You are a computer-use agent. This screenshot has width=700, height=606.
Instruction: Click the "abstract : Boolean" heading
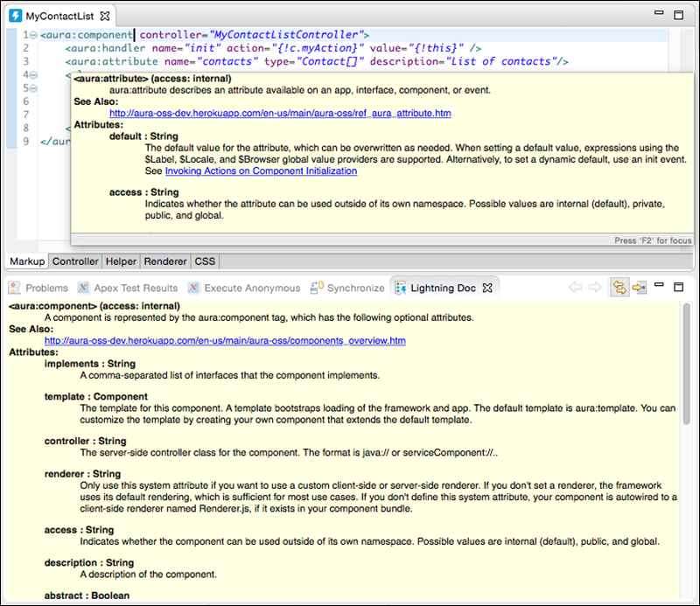tap(87, 596)
